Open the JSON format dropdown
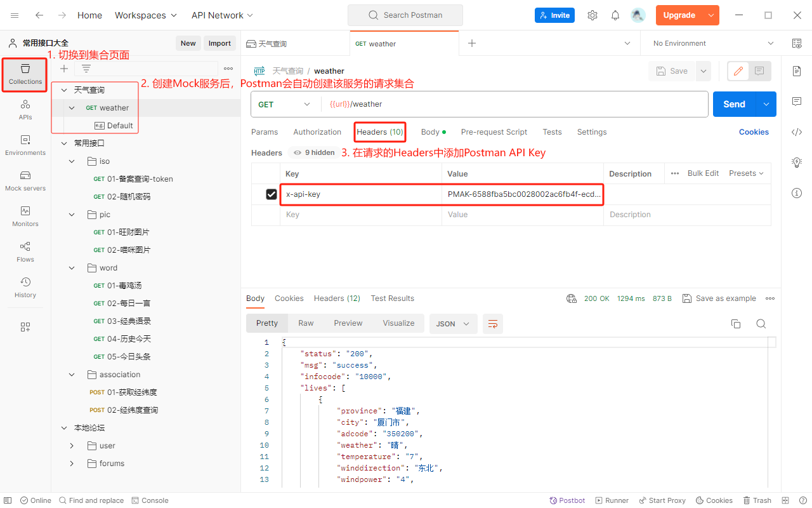 pos(453,324)
